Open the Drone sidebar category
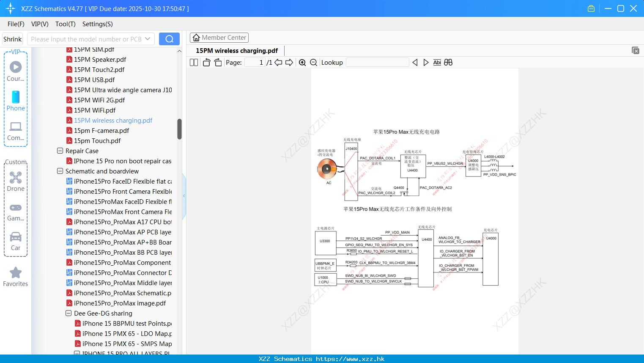The image size is (644, 363). coord(16,181)
